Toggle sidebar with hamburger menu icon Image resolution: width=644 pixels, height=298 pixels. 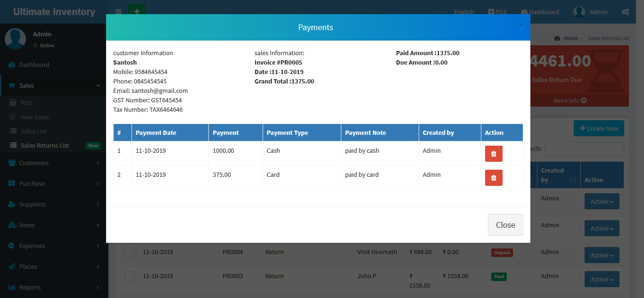tap(118, 12)
